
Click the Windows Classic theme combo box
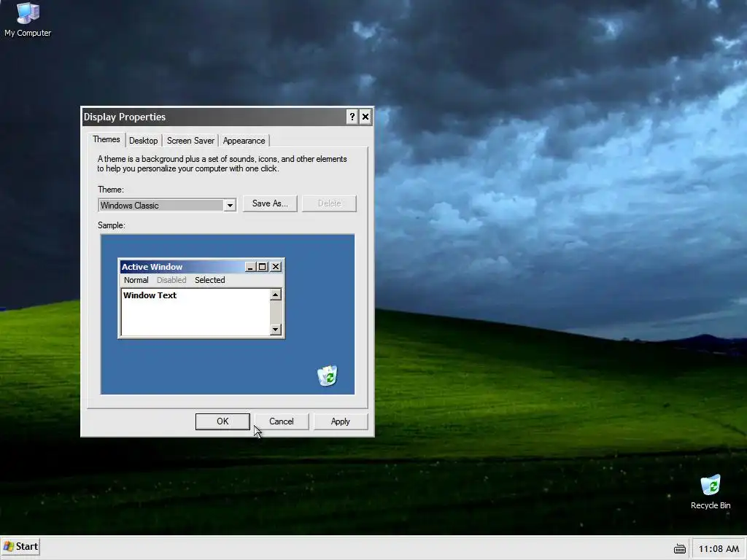tap(167, 205)
